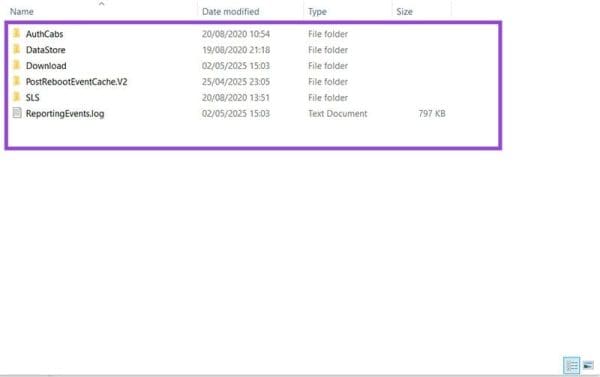Sort files by Date modified column
The height and width of the screenshot is (377, 600).
tap(231, 11)
